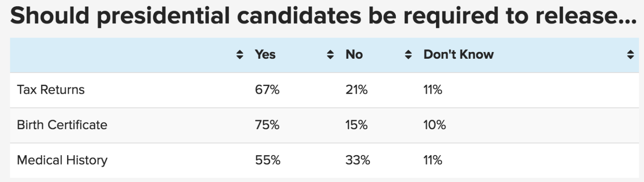Click the Medical History row label
644x182 pixels.
tap(62, 160)
